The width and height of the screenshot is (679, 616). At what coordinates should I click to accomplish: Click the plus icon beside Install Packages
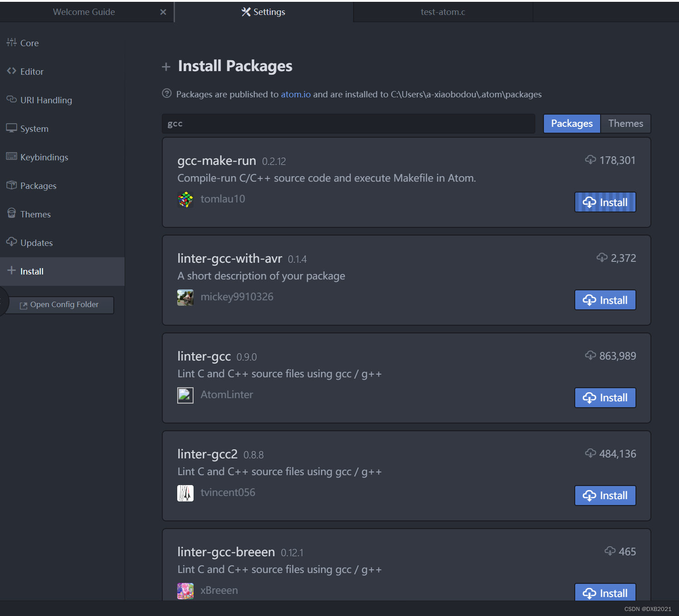tap(166, 67)
